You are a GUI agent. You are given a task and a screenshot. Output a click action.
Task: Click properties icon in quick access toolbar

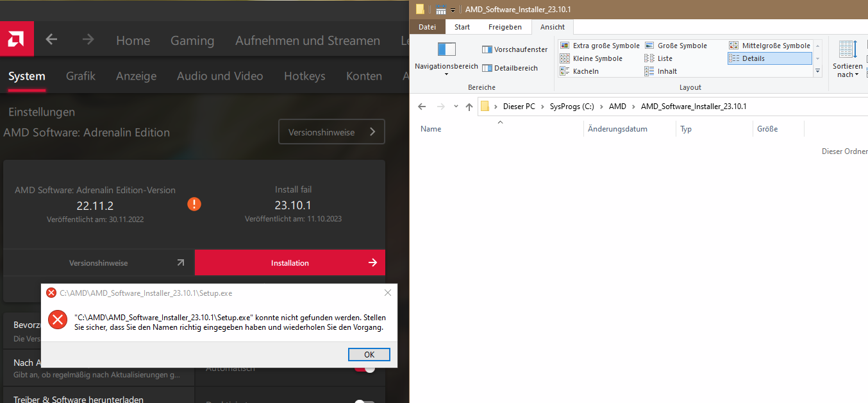point(440,10)
